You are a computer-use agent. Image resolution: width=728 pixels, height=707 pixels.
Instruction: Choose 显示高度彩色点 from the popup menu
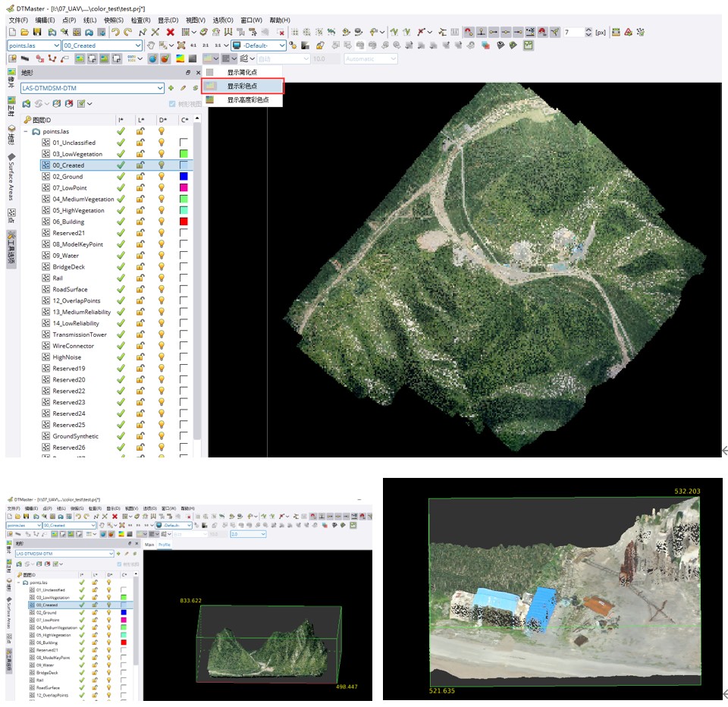click(247, 100)
